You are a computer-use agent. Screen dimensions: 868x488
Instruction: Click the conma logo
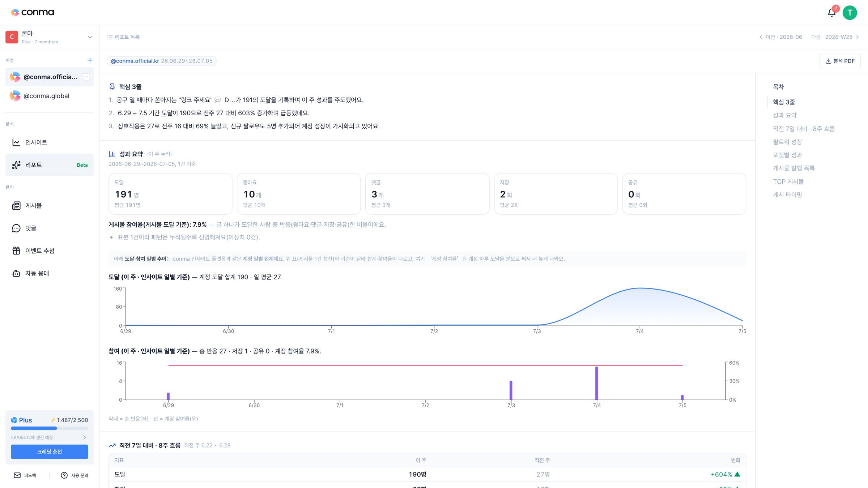[x=32, y=12]
